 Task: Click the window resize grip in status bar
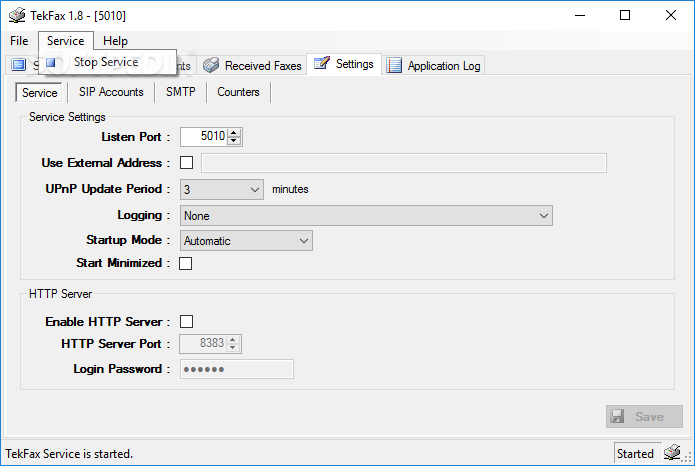pyautogui.click(x=688, y=457)
